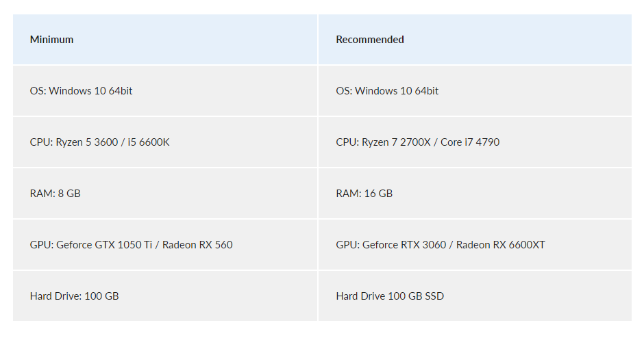Screen dimensions: 644x338
Task: Click the Minimum column header
Action: point(165,40)
